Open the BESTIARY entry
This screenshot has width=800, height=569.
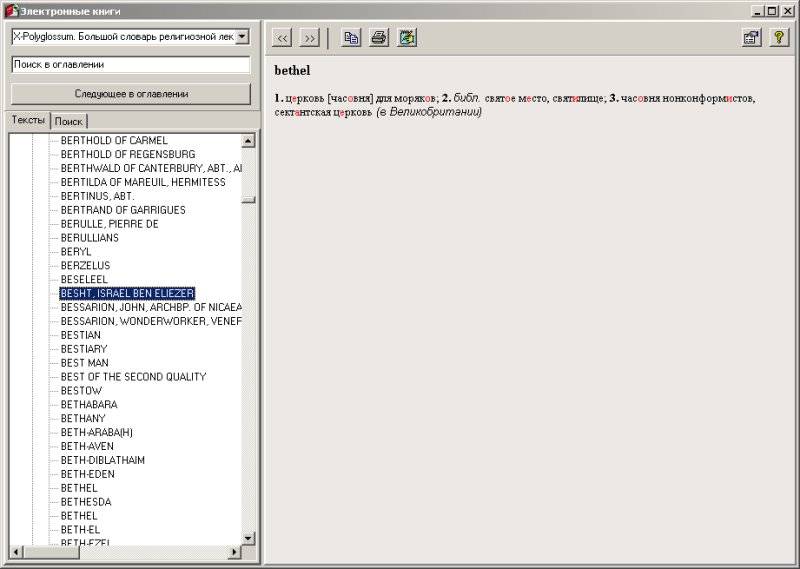click(x=84, y=349)
